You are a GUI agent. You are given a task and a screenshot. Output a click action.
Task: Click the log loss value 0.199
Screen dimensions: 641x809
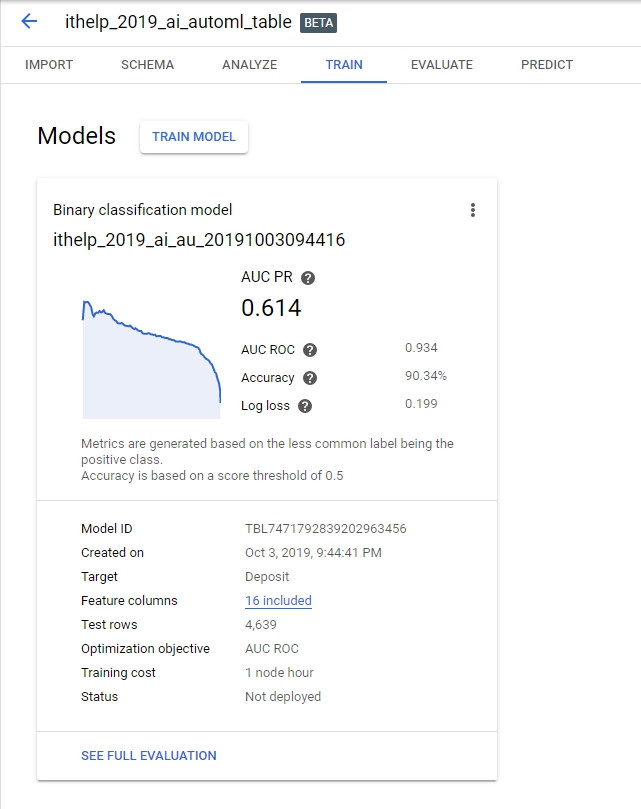point(421,403)
